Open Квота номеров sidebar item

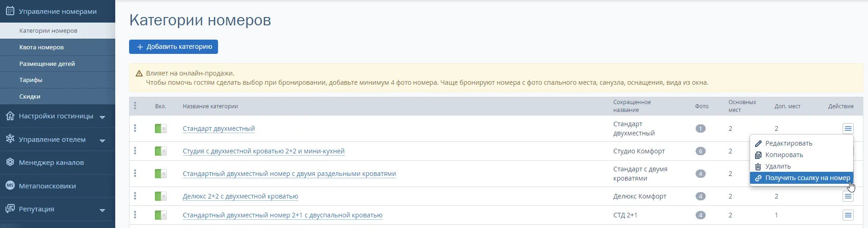[41, 47]
